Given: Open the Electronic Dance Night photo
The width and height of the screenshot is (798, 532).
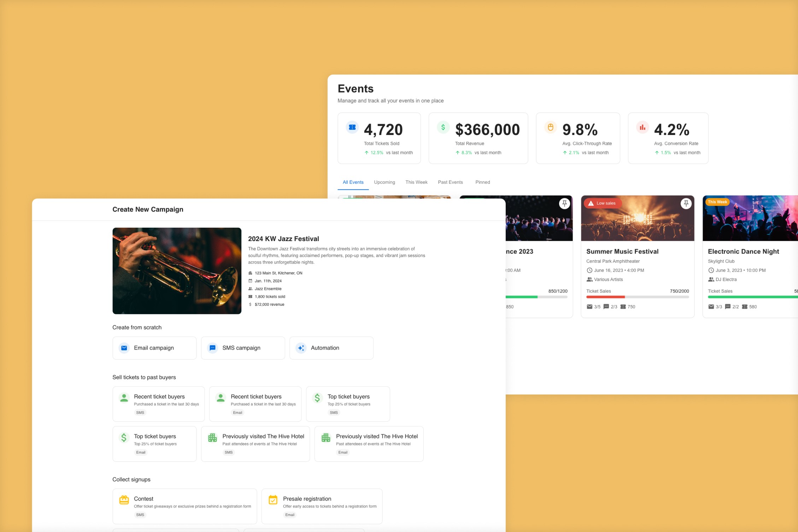Looking at the screenshot, I should point(750,218).
